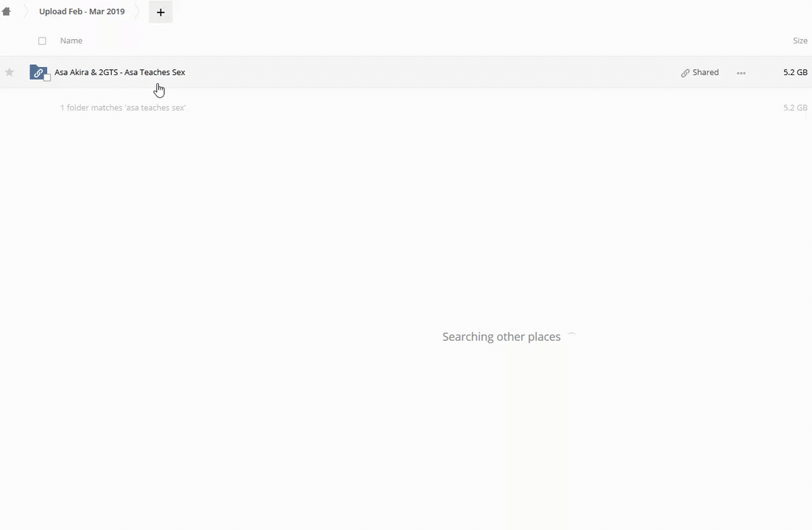Click the folder row's 5.2 GB size value
Viewport: 812px width, 530px height.
coord(795,72)
